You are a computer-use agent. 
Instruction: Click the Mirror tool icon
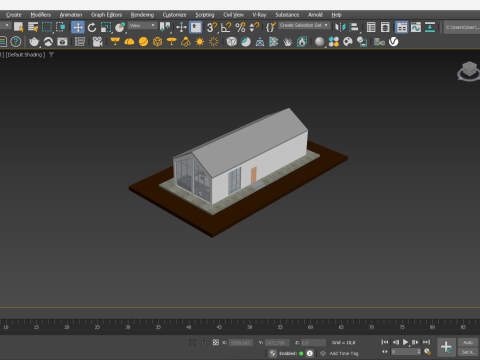click(340, 27)
